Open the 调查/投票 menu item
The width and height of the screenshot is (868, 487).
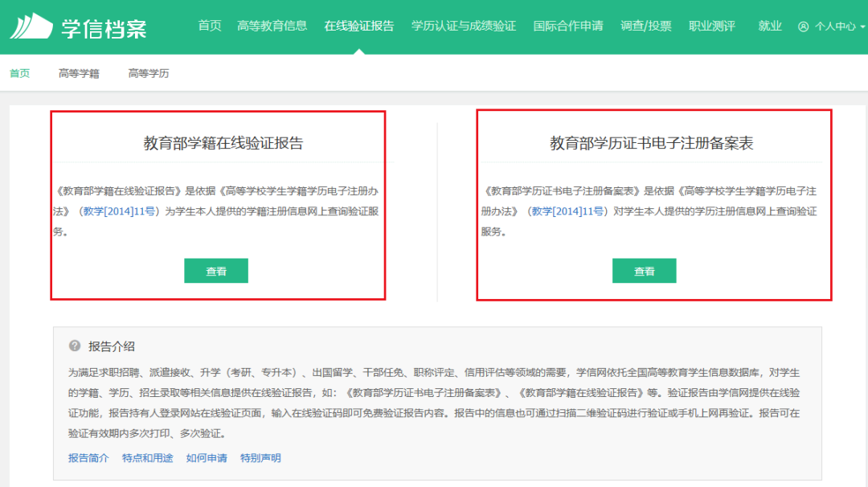tap(646, 26)
